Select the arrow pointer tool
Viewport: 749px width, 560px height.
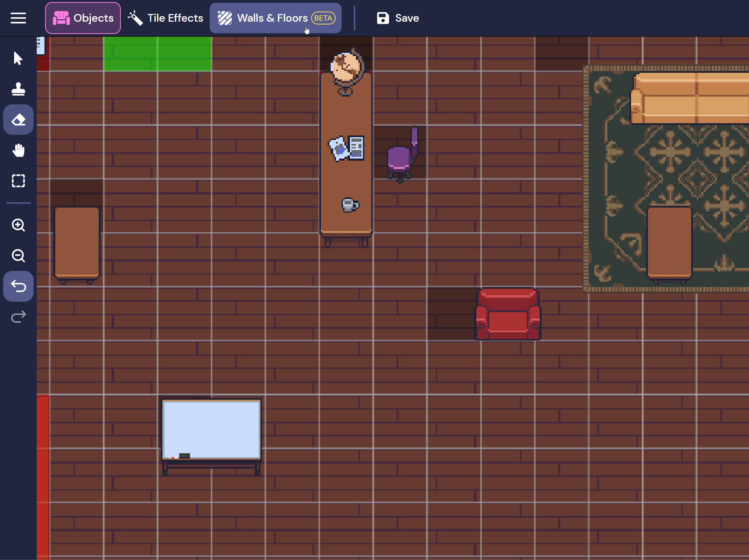pos(18,58)
